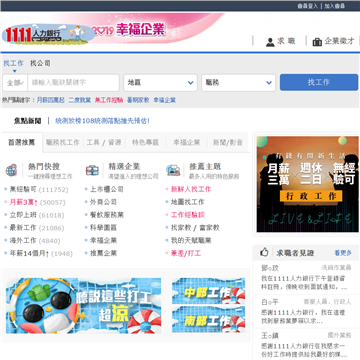360x360 pixels.
Task: Open testimonial from 鄧o玟
Action: click(x=306, y=277)
